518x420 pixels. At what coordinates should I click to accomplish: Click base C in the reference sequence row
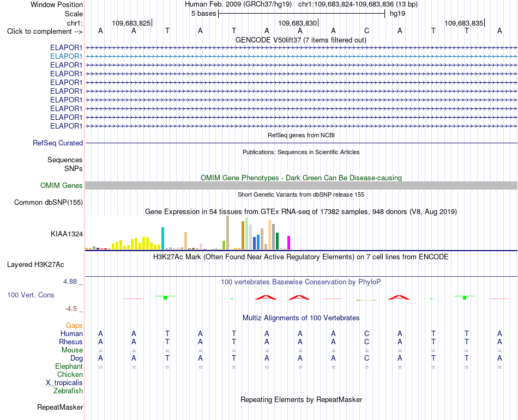[x=366, y=31]
